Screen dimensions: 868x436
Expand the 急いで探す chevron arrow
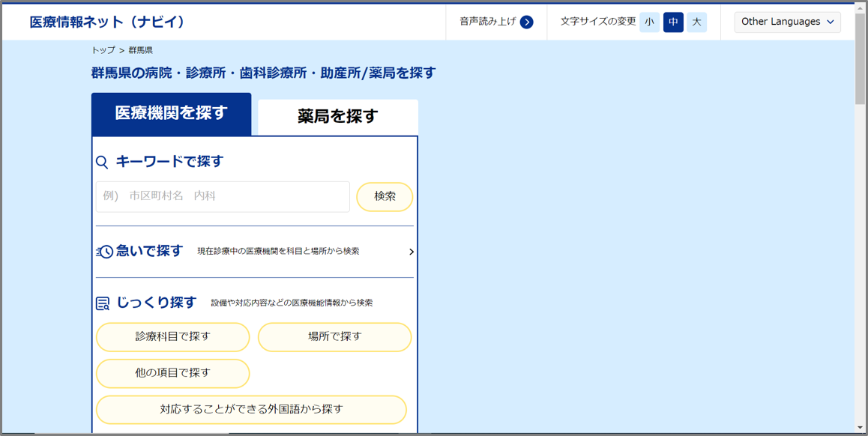point(411,252)
